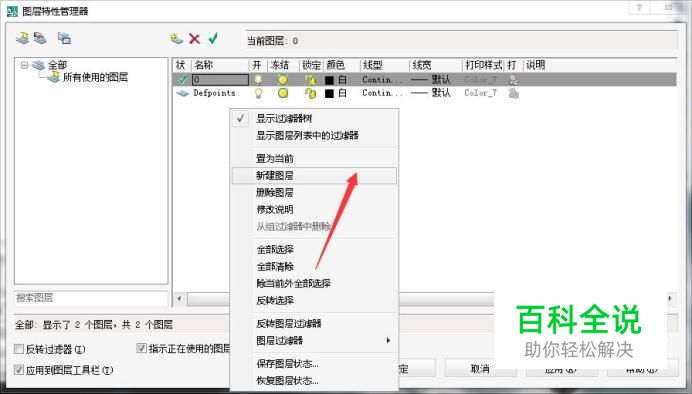Image resolution: width=692 pixels, height=394 pixels.
Task: Click the layer 0 name edit box
Action: click(221, 80)
